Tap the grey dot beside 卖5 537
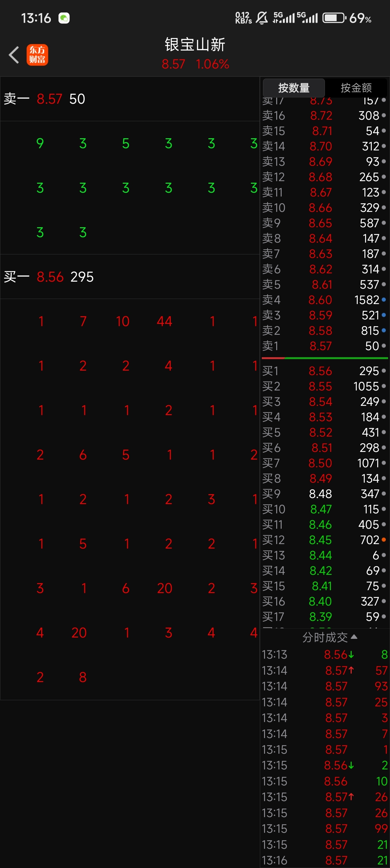Image resolution: width=390 pixels, height=868 pixels. (384, 285)
